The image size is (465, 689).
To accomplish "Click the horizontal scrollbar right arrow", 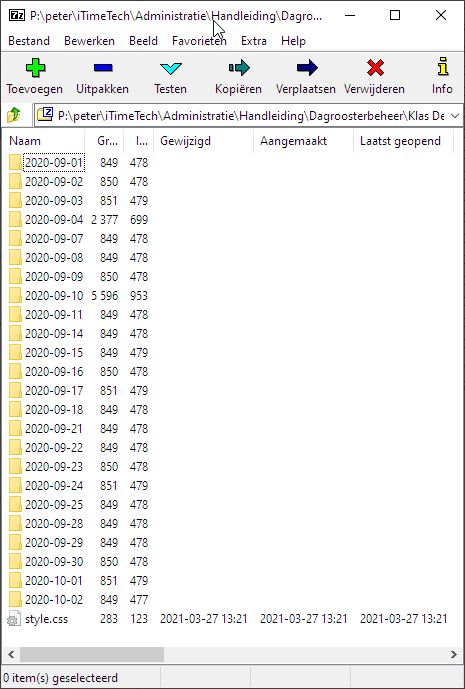I will pos(454,654).
